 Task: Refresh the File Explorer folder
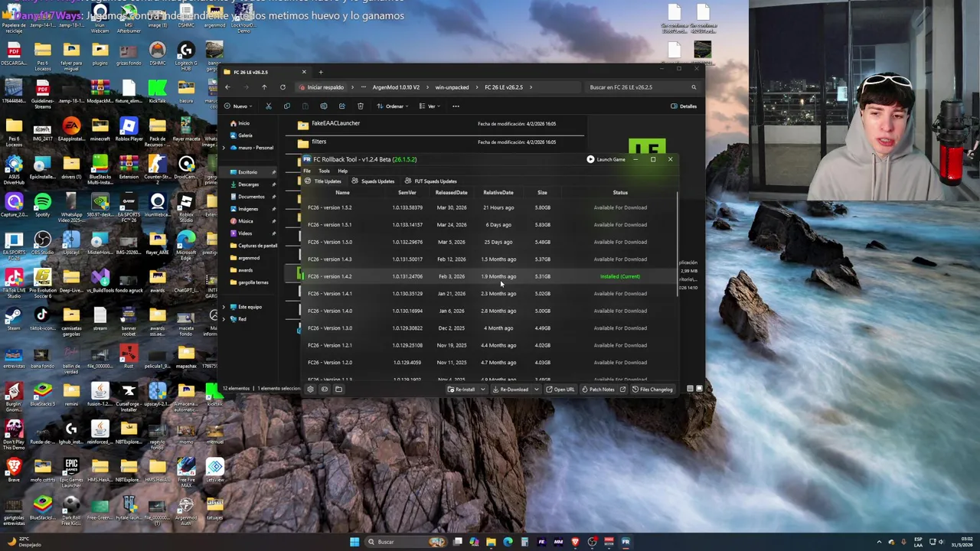(x=283, y=87)
